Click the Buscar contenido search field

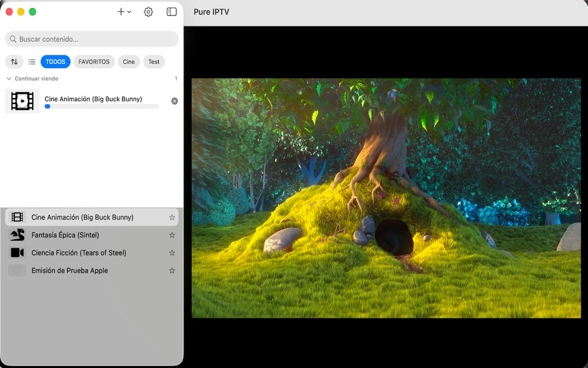tap(92, 39)
